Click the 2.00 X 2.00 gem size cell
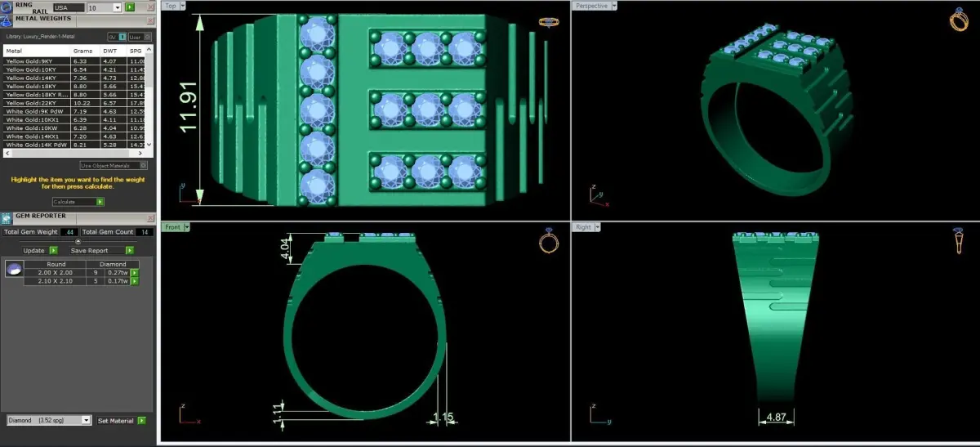This screenshot has width=980, height=447. pos(55,273)
